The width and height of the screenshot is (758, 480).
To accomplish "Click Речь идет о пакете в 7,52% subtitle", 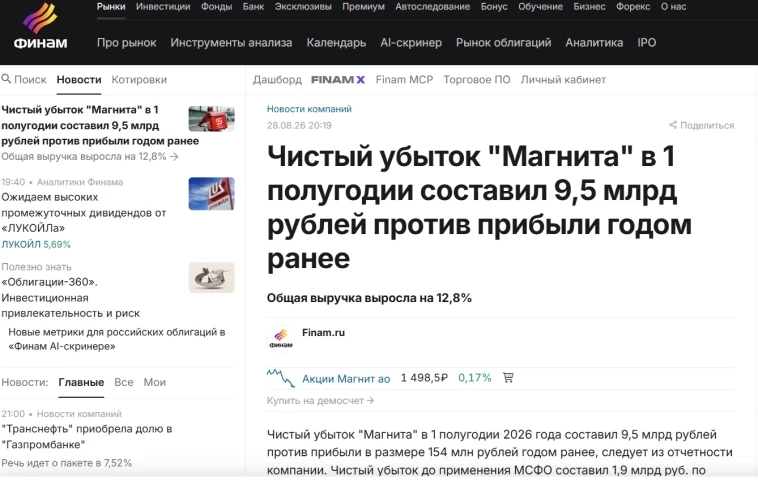I will click(x=67, y=463).
